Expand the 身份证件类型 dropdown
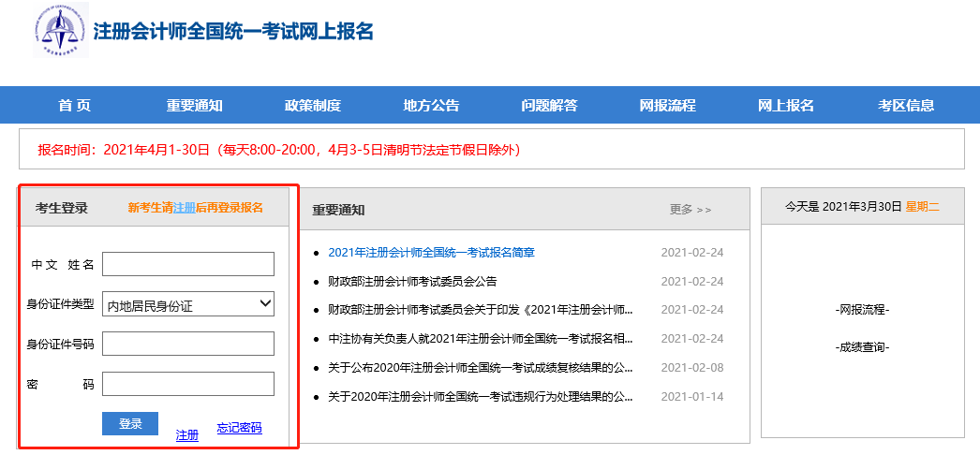This screenshot has height=455, width=980. point(187,304)
